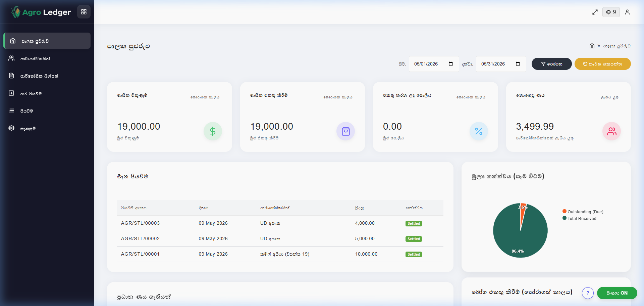Click the blue percent interest icon
The width and height of the screenshot is (644, 306).
pos(479,131)
